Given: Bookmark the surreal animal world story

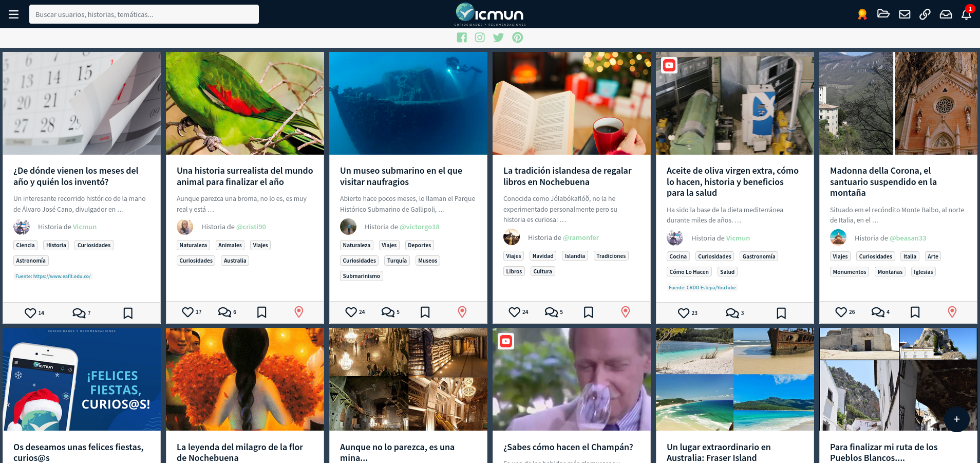Looking at the screenshot, I should point(261,312).
